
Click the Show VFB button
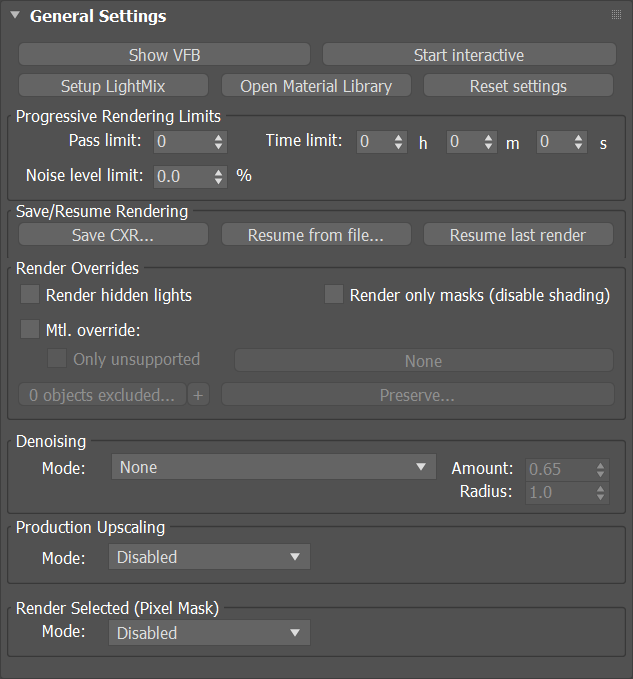[x=165, y=55]
